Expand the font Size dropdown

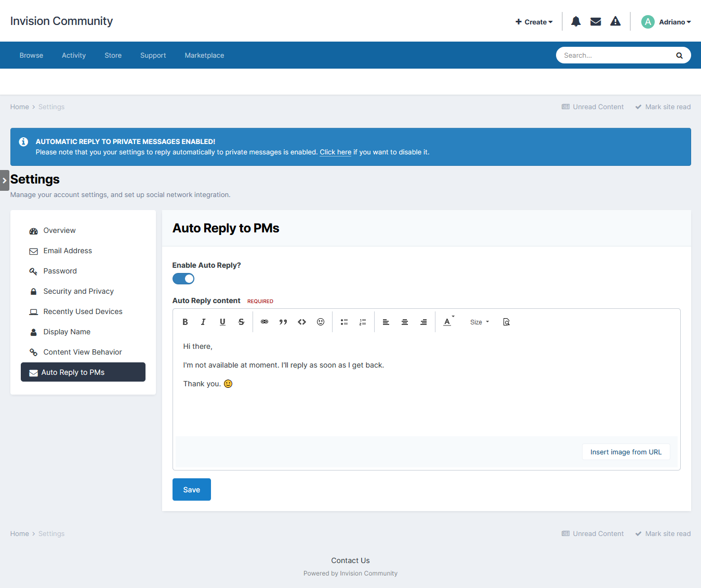coord(479,322)
